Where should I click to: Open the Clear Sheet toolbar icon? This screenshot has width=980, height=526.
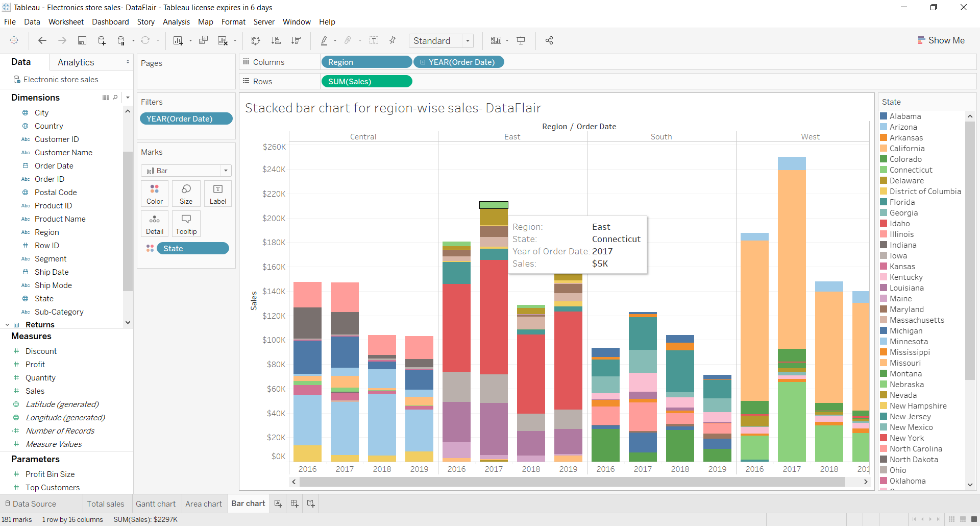click(x=223, y=40)
